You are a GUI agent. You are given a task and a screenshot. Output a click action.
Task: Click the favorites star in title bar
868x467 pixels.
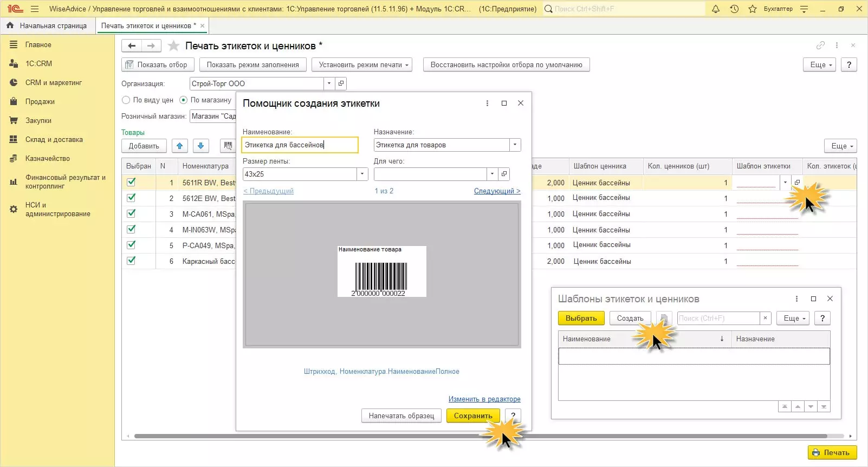pyautogui.click(x=753, y=9)
